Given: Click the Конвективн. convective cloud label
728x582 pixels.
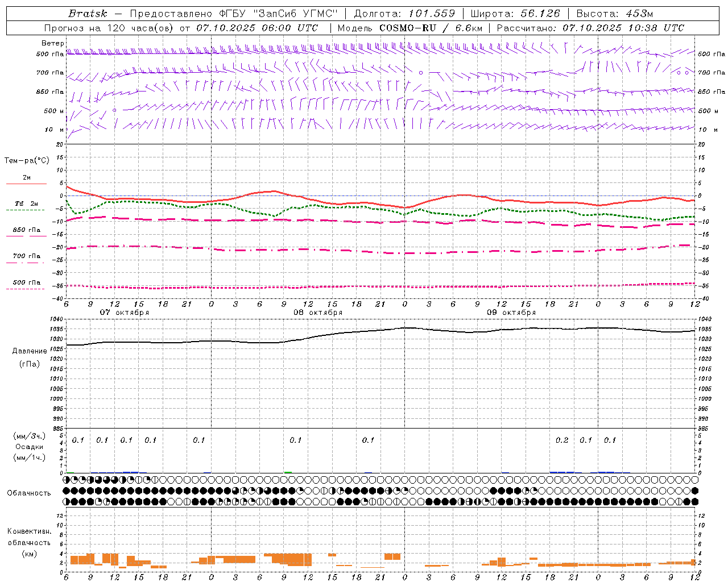Looking at the screenshot, I should (30, 531).
